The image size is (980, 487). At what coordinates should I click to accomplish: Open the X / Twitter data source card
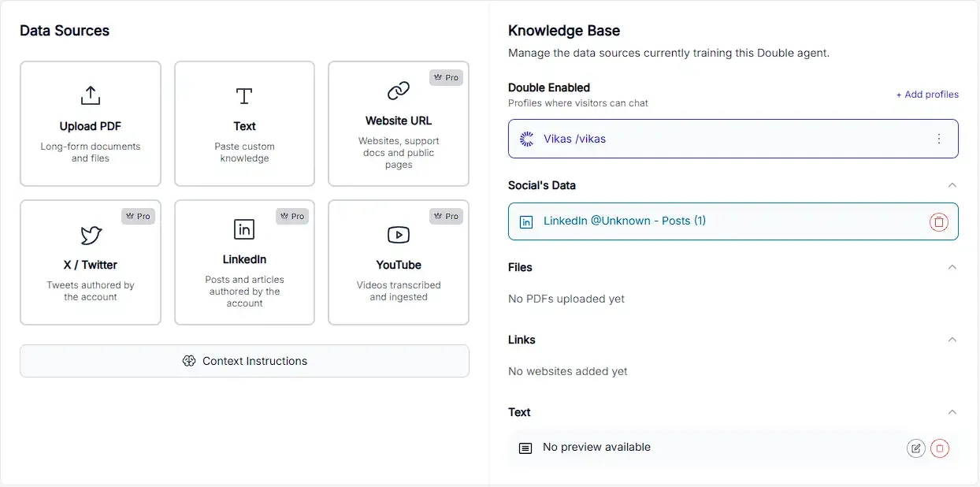[91, 262]
